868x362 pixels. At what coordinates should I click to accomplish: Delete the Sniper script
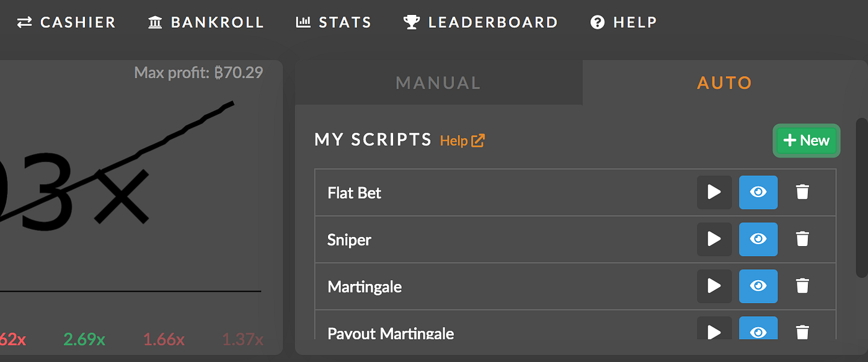[802, 239]
